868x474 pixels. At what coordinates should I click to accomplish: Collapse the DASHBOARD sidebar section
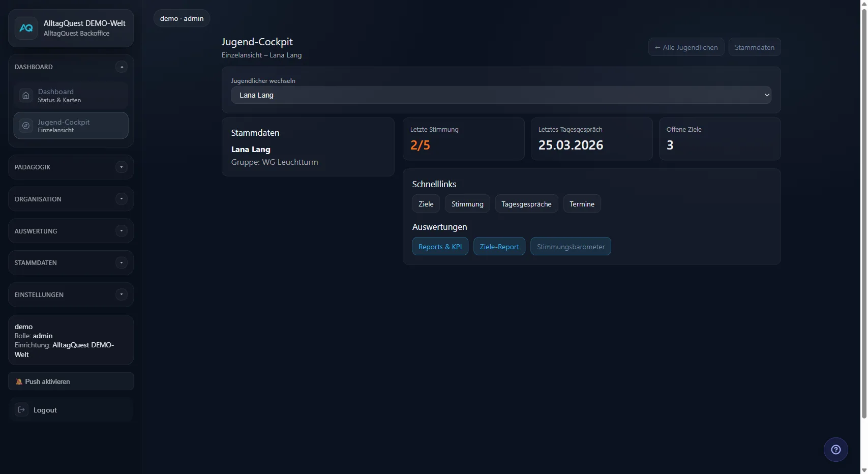121,67
